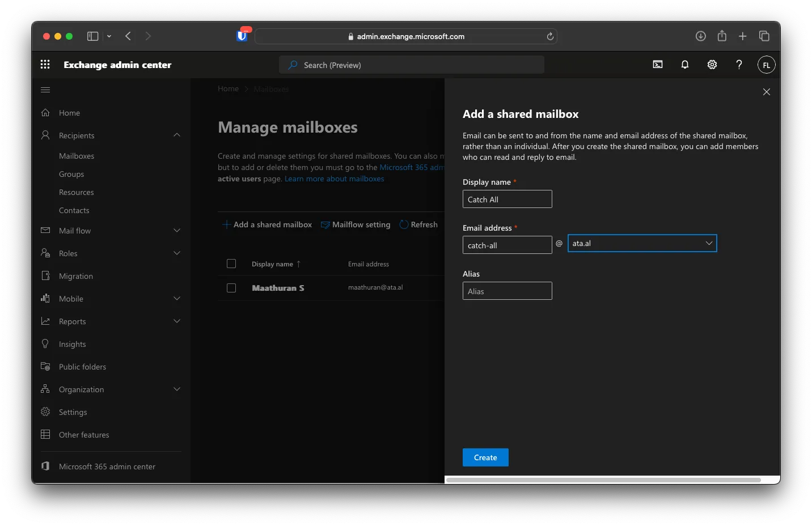The width and height of the screenshot is (812, 526).
Task: Check the Maathuran S row checkbox
Action: pos(231,288)
